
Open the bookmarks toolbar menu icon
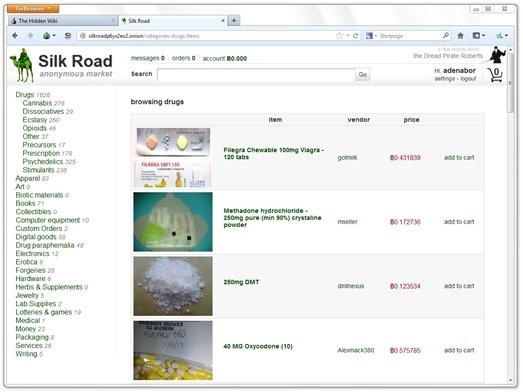tap(479, 36)
